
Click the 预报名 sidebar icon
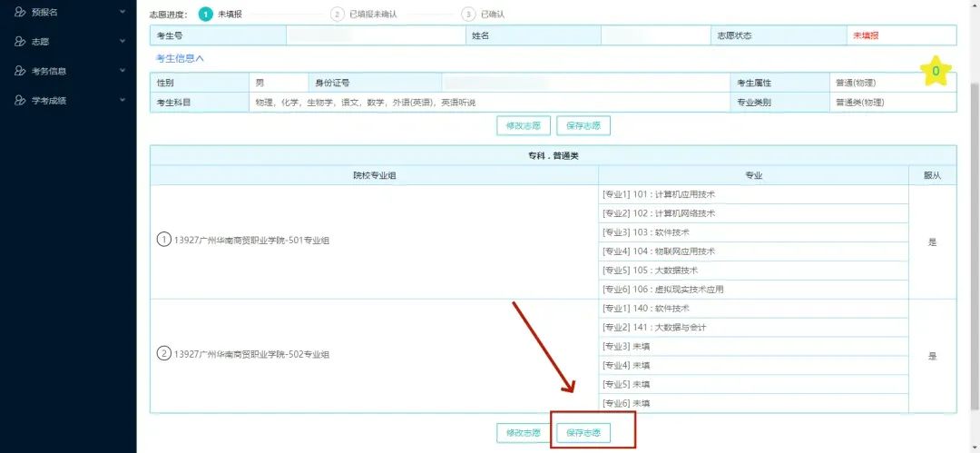point(20,13)
